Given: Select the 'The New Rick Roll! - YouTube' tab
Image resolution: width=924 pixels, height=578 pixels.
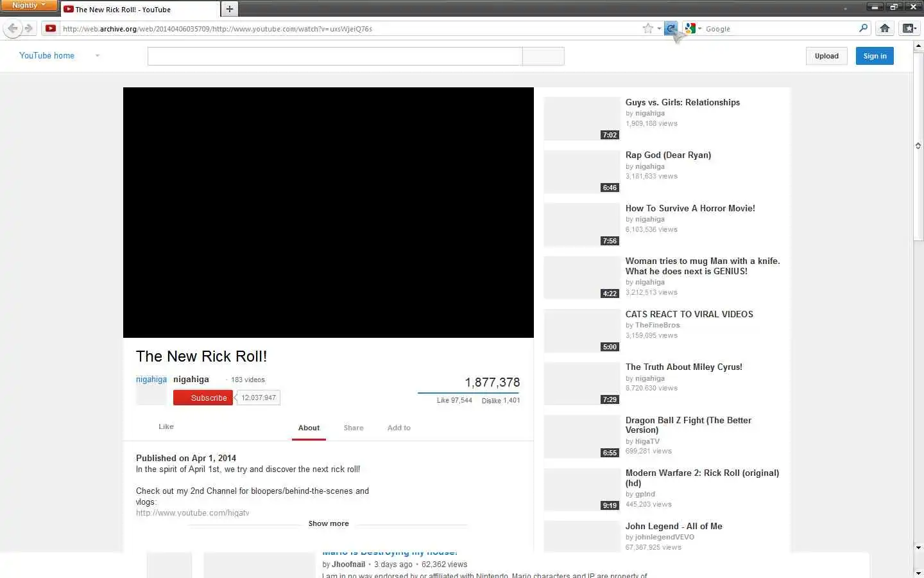Looking at the screenshot, I should click(139, 10).
